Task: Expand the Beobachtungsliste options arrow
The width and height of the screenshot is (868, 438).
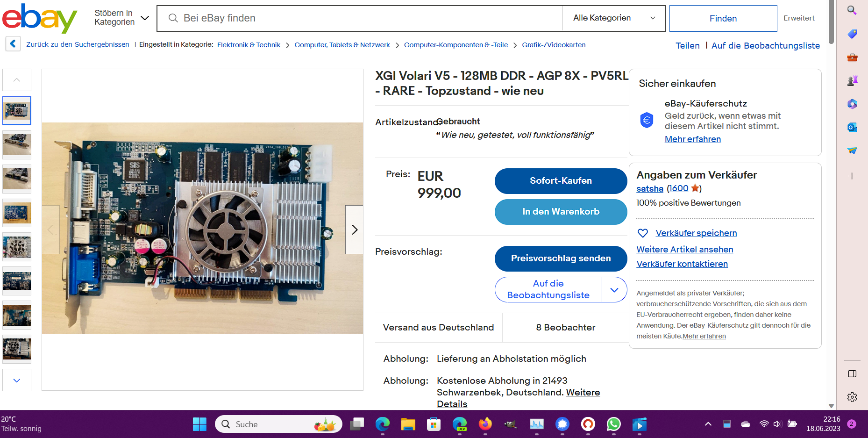Action: click(x=614, y=290)
